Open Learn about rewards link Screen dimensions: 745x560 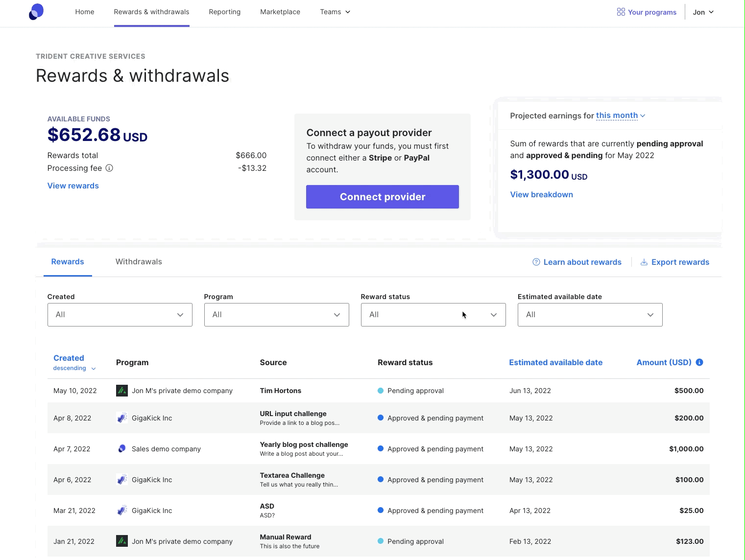(582, 262)
